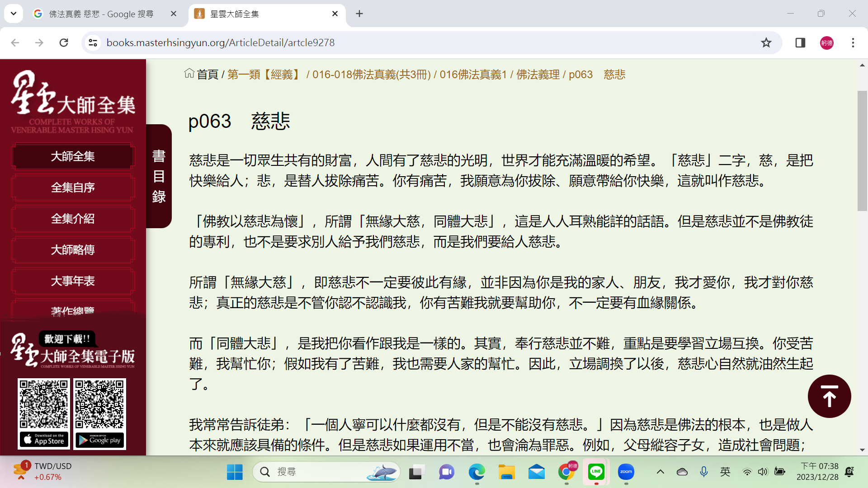This screenshot has height=488, width=868.
Task: Switch to the Google 搜尋 tab
Action: pos(101,14)
